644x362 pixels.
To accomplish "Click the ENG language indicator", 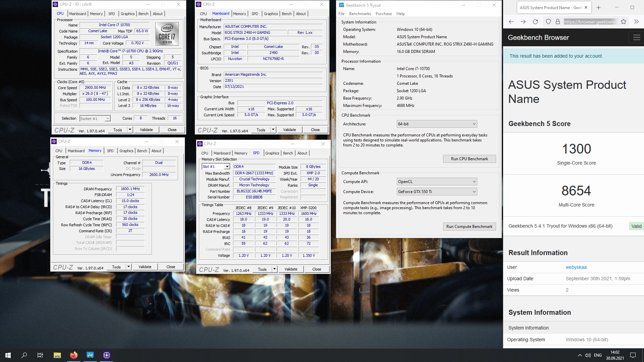I will (598, 355).
